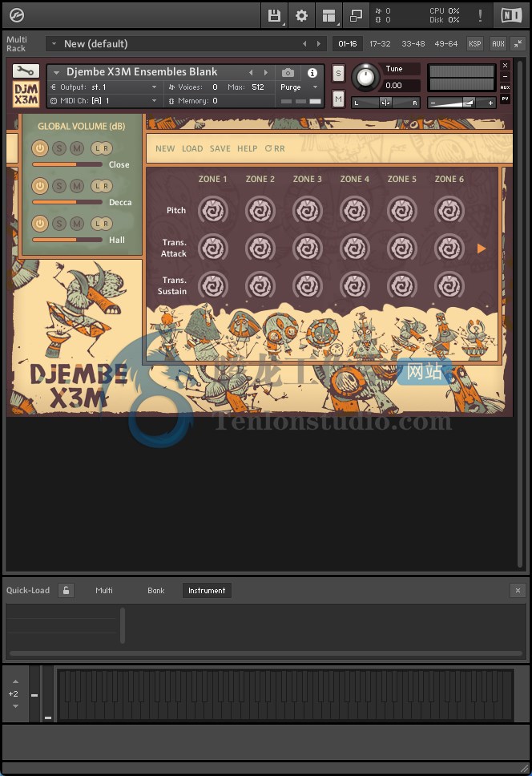The height and width of the screenshot is (776, 532).
Task: Click the RR round robin reset icon
Action: (x=275, y=148)
